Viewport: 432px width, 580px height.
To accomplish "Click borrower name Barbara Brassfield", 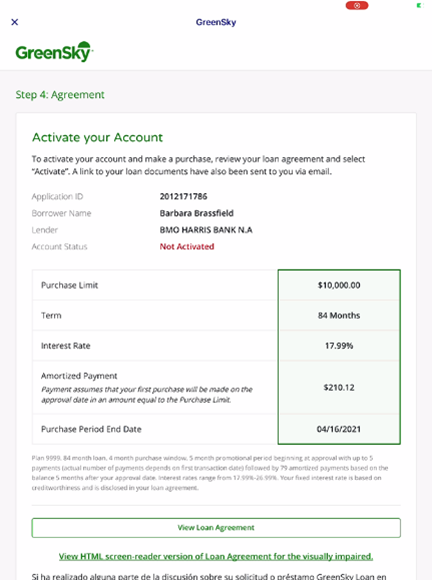I will point(196,213).
